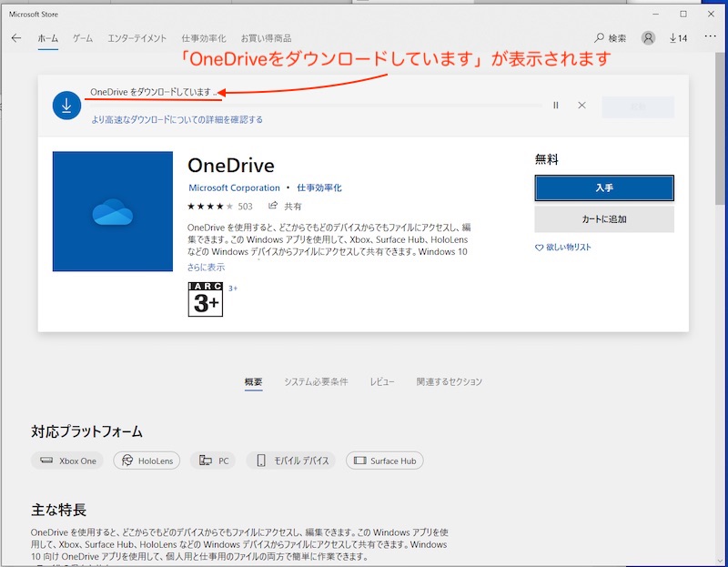
Task: Open the three-dot more options menu
Action: click(710, 36)
